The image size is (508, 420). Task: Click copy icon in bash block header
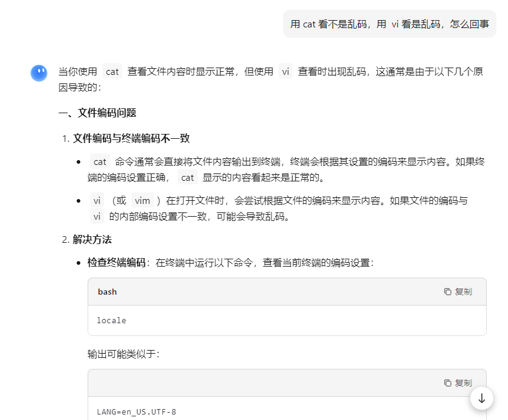448,292
